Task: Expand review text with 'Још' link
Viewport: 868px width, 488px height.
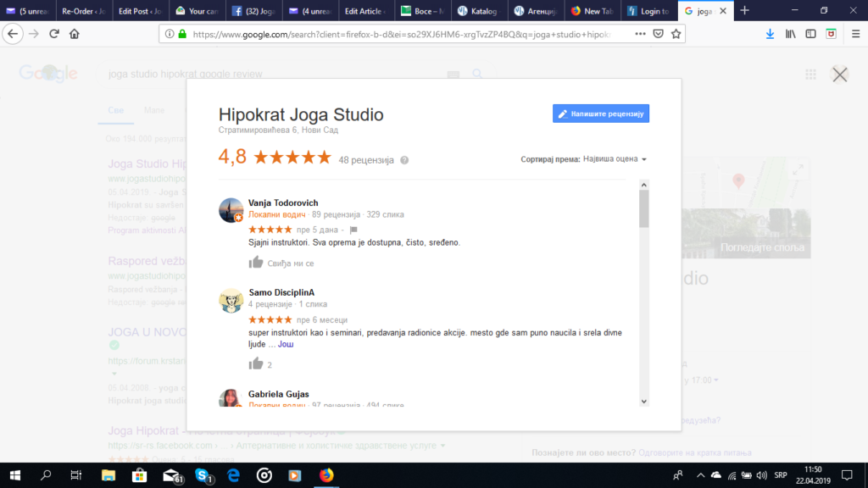Action: 286,344
